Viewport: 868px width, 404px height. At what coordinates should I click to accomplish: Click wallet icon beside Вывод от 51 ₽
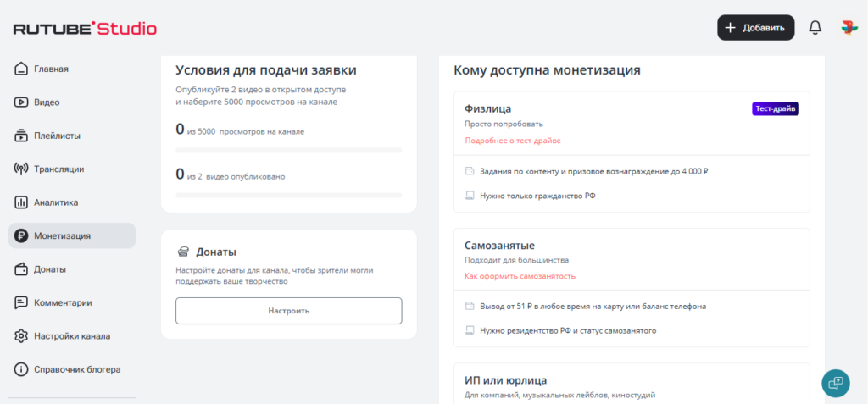point(470,306)
